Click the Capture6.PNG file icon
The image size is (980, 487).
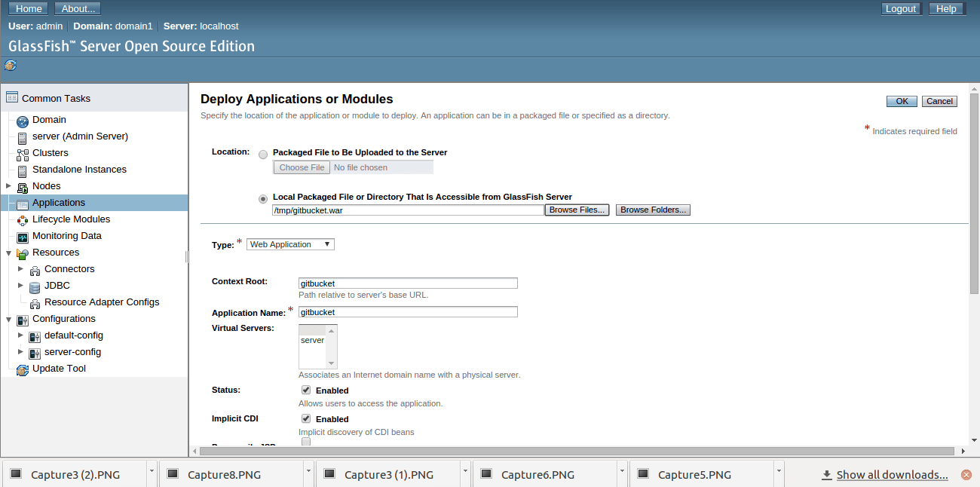486,474
